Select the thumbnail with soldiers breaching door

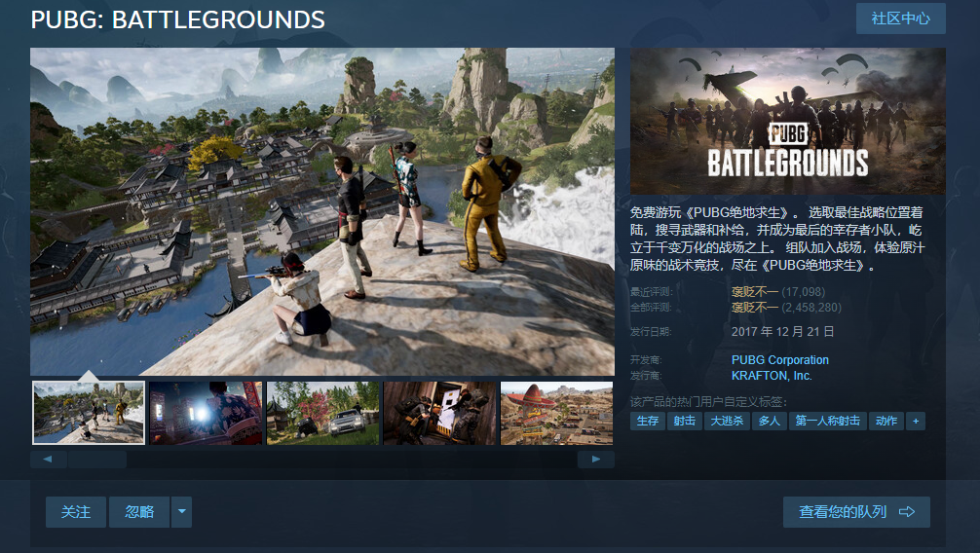(439, 413)
